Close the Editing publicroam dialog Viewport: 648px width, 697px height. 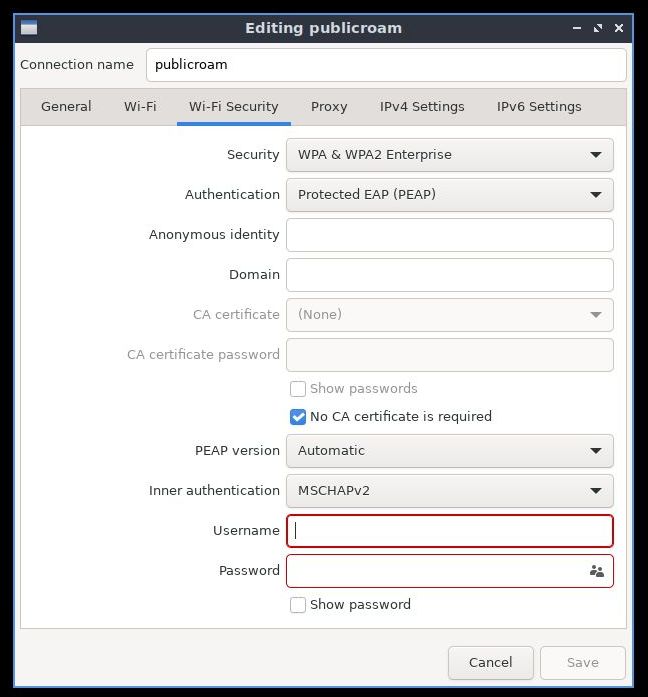click(619, 28)
